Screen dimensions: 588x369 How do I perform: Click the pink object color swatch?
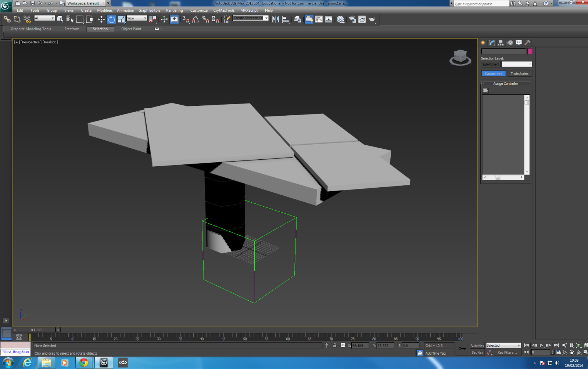[x=530, y=51]
